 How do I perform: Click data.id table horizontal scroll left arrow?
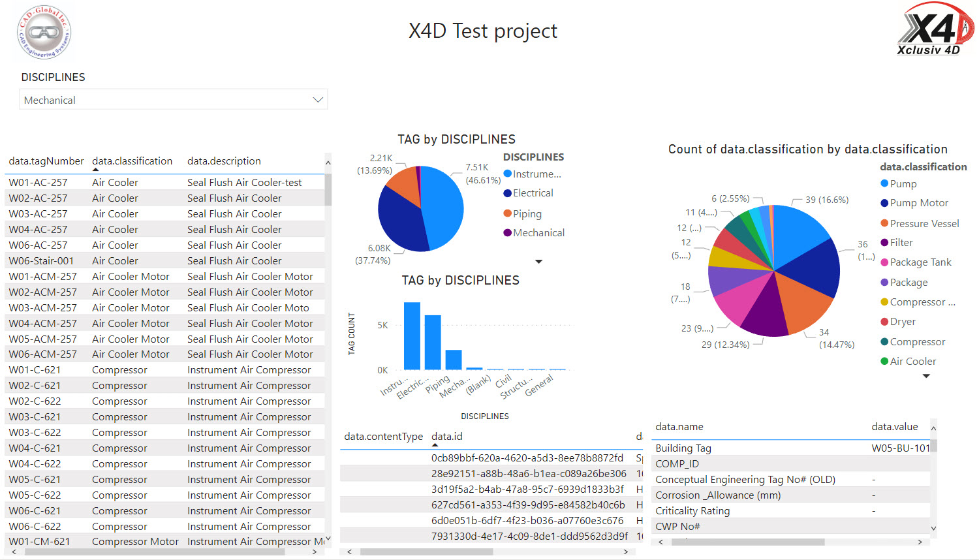pos(350,552)
